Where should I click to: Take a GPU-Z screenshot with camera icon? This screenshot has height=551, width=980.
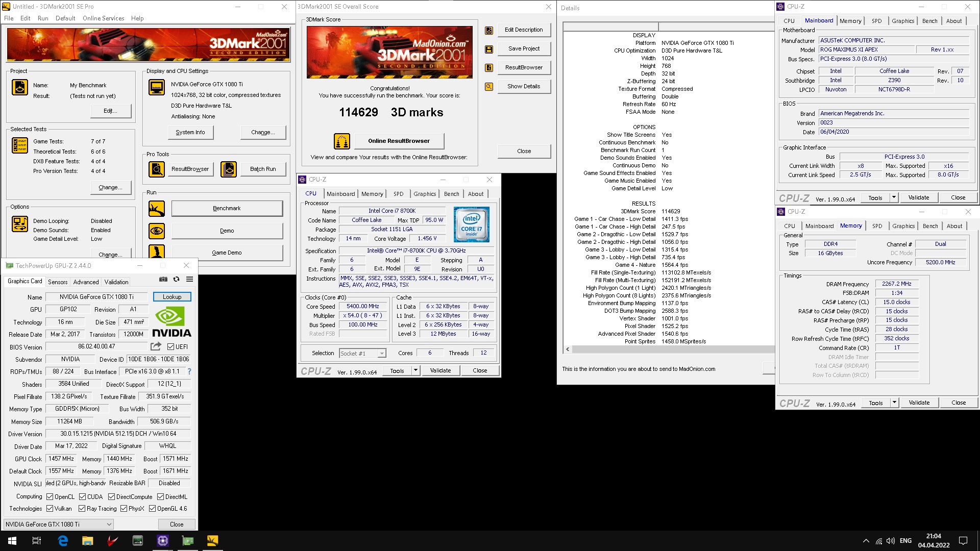pyautogui.click(x=163, y=279)
